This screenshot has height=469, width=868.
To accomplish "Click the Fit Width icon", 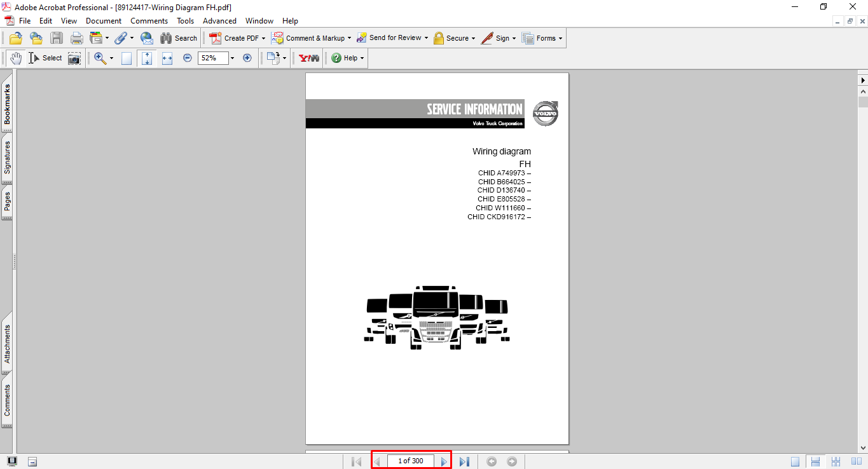I will point(167,58).
